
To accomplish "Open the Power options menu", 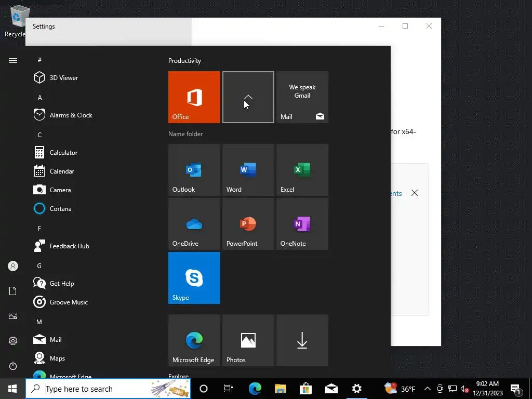I will click(x=13, y=366).
